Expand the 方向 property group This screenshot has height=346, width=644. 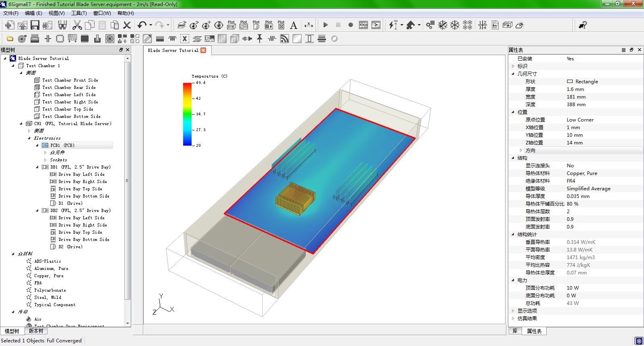[521, 150]
